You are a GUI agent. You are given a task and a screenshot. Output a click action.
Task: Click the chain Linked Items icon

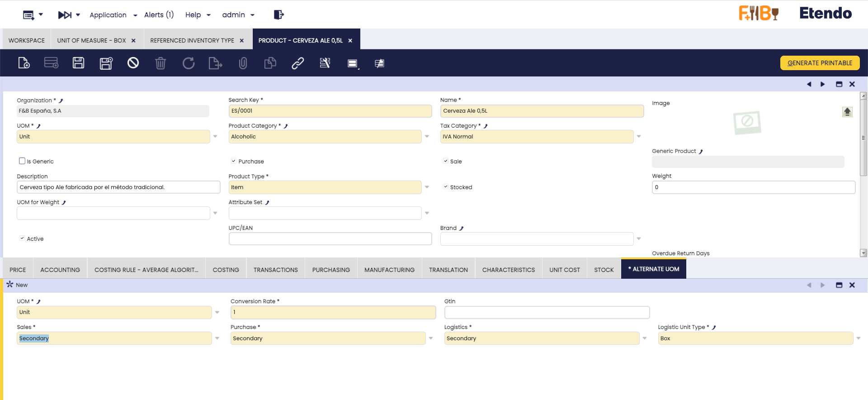(x=297, y=63)
